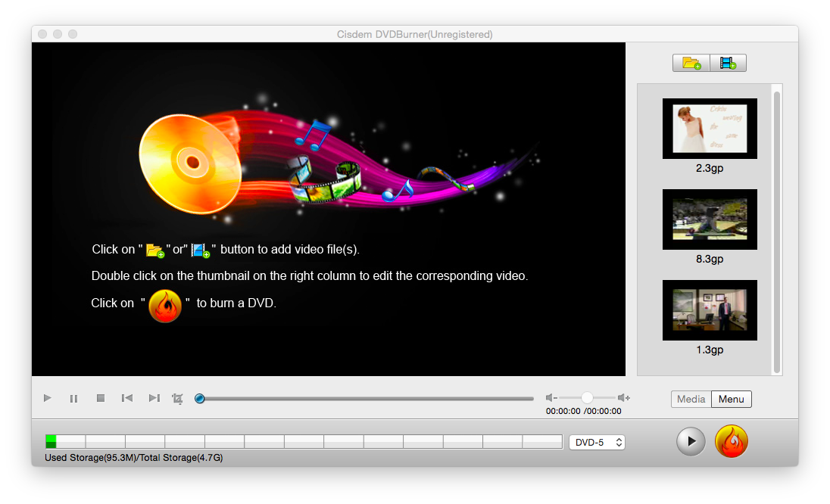
Task: Click the storage usage progress bar
Action: (x=304, y=442)
